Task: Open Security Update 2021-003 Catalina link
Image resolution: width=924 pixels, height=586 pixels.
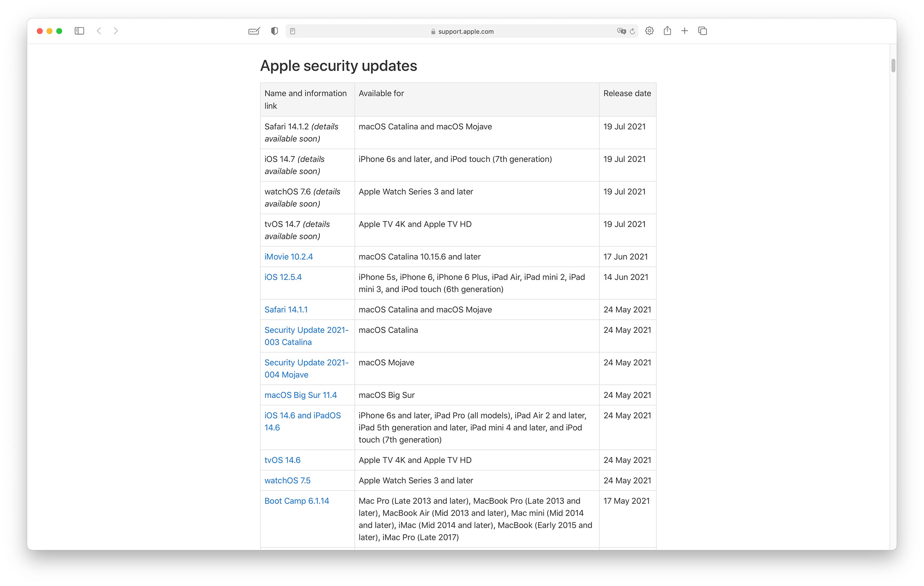Action: pos(306,336)
